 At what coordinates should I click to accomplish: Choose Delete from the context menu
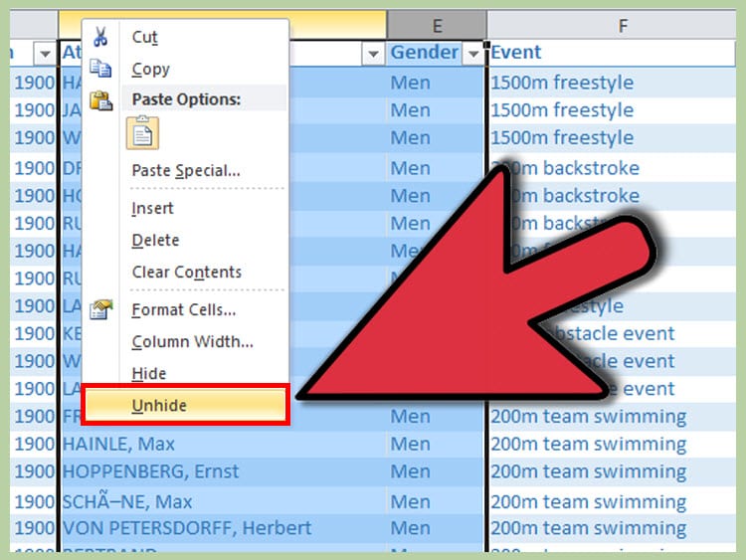(x=155, y=241)
